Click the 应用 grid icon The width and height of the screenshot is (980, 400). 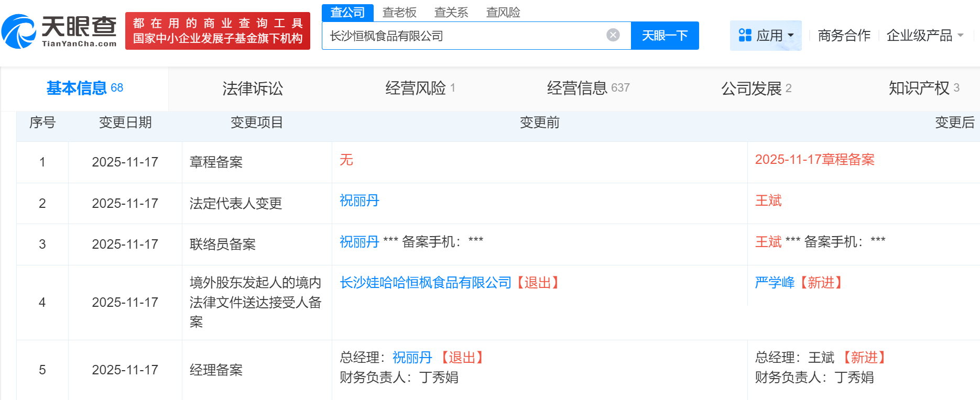coord(745,35)
